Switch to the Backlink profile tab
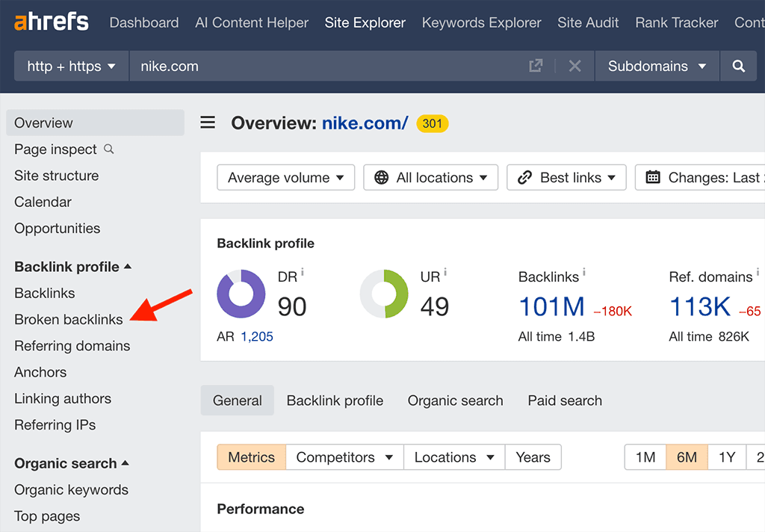Viewport: 765px width, 532px height. click(x=335, y=400)
